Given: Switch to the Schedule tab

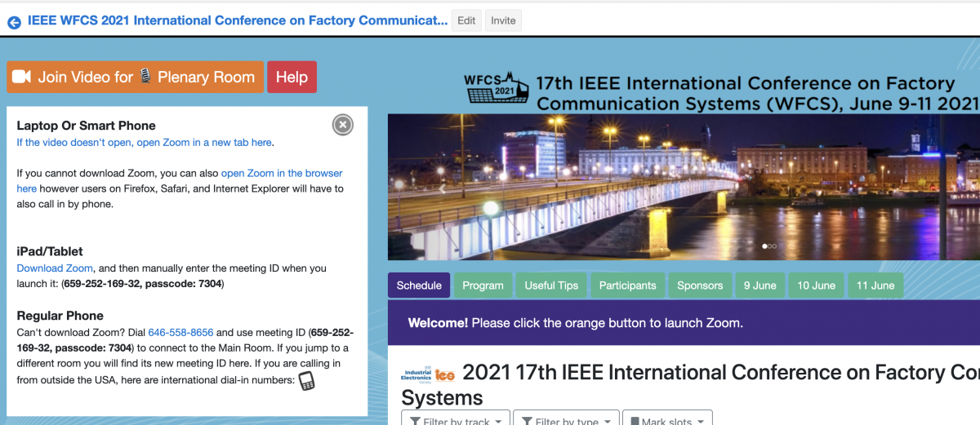Looking at the screenshot, I should [419, 286].
